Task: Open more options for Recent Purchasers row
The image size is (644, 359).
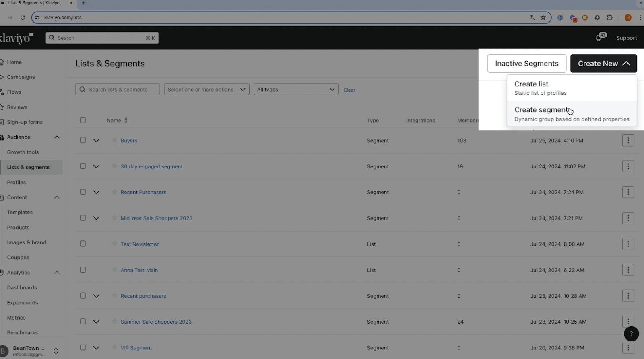Action: (628, 192)
